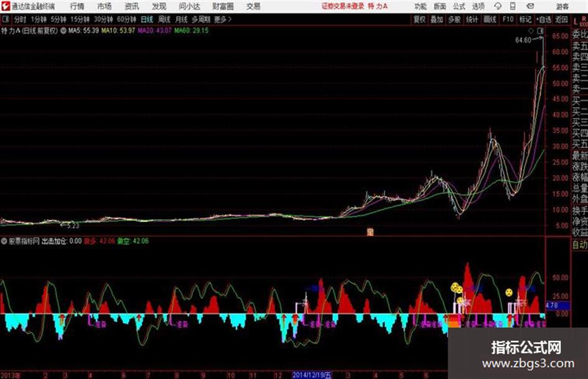This screenshot has width=588, height=379.
Task: Click the 64.60 high price label
Action: [523, 40]
